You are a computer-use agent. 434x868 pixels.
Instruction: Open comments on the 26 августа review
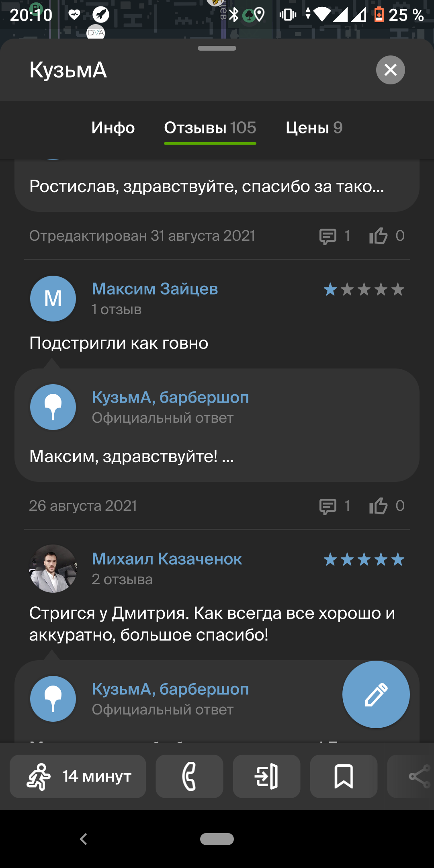tap(328, 506)
